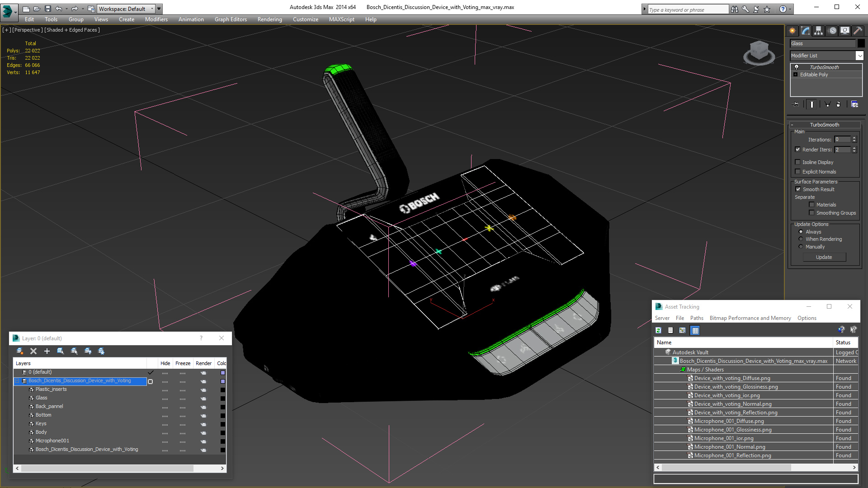Click Refresh icon in Asset Tracking toolbar
This screenshot has height=488, width=868.
(659, 330)
